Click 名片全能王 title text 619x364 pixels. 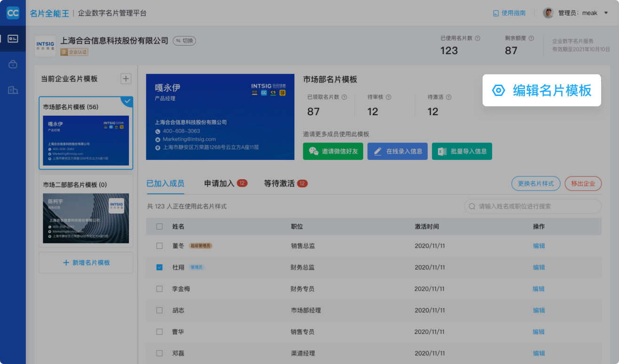(x=49, y=13)
